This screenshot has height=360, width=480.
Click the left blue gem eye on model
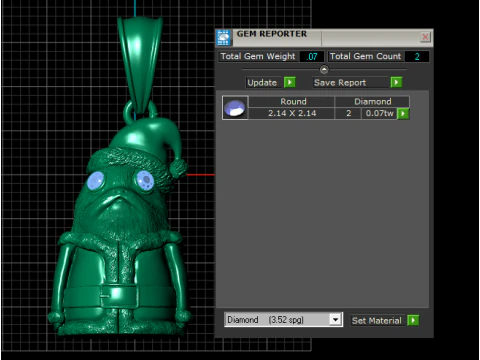pos(96,181)
